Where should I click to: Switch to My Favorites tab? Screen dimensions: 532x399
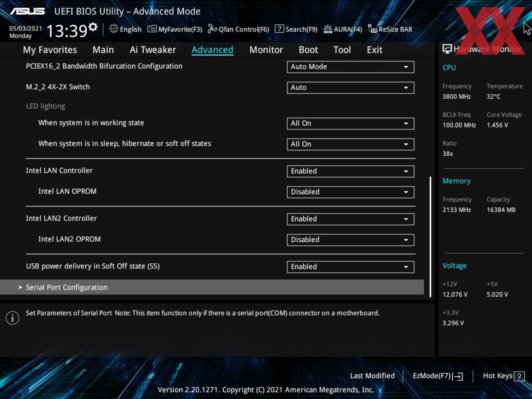tap(50, 50)
